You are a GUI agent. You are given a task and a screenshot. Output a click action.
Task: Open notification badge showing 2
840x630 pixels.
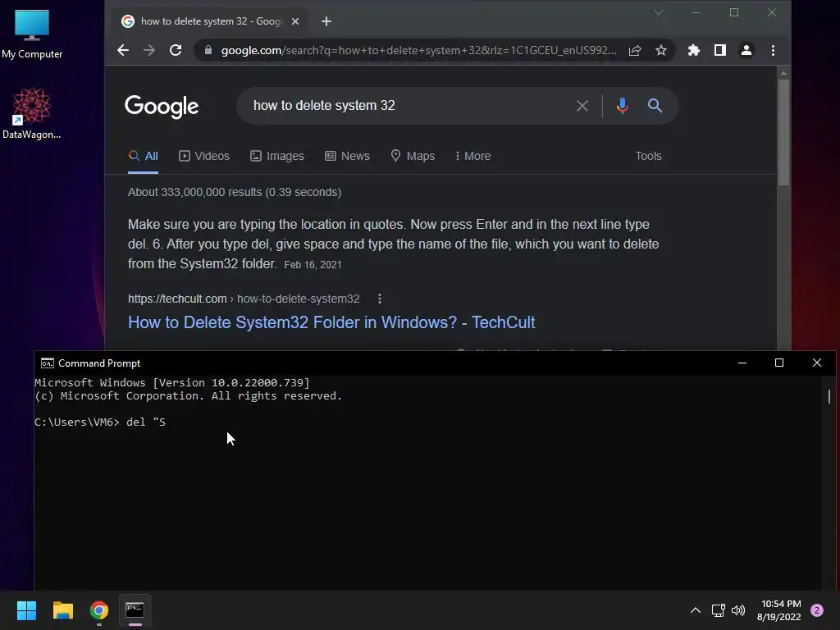816,610
